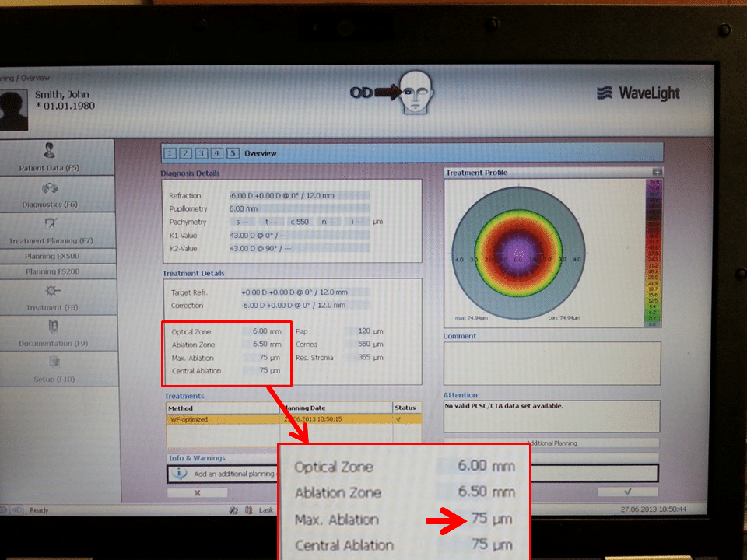Confirm with the checkmark button
The image size is (747, 560).
point(627,492)
